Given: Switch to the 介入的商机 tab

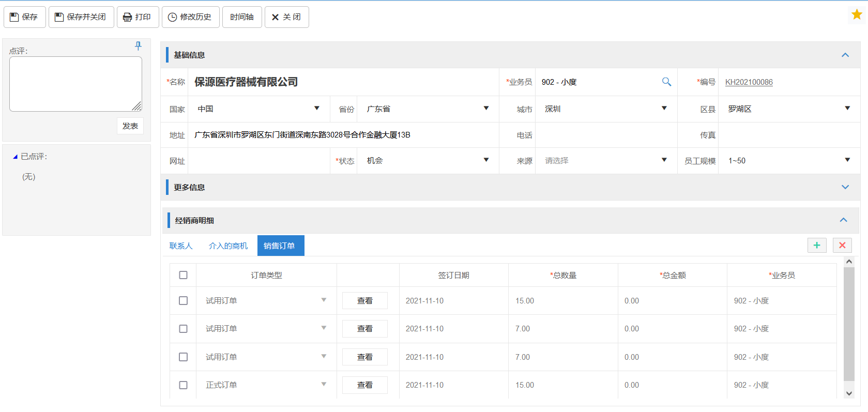Looking at the screenshot, I should point(228,246).
